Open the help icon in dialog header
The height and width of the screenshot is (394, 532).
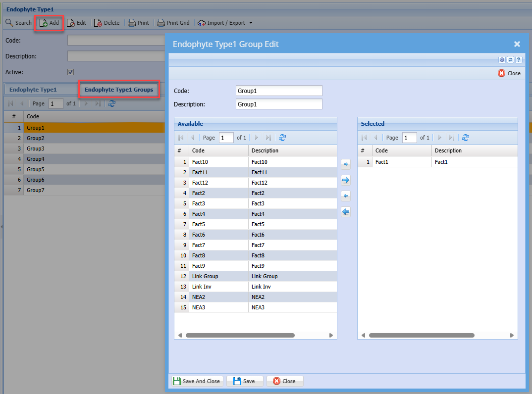[519, 59]
